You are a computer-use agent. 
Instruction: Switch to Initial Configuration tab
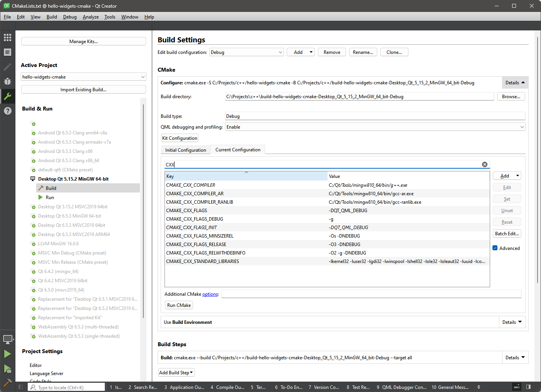click(x=186, y=150)
